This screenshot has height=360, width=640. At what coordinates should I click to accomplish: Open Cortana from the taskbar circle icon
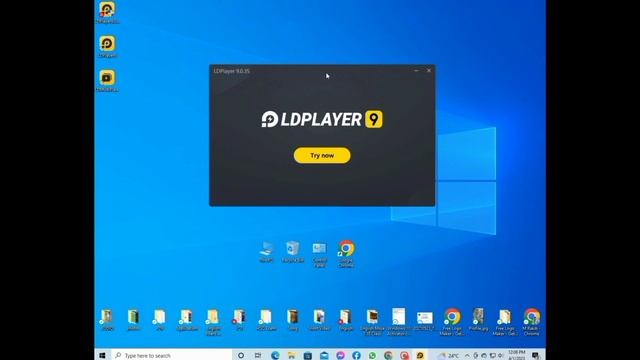(x=241, y=356)
